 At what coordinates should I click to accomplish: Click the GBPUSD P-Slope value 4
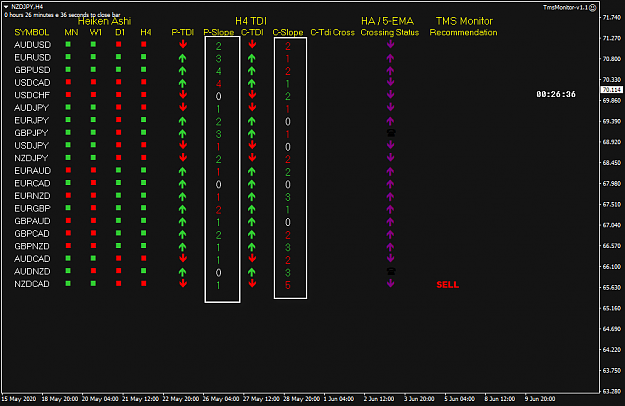[x=218, y=71]
